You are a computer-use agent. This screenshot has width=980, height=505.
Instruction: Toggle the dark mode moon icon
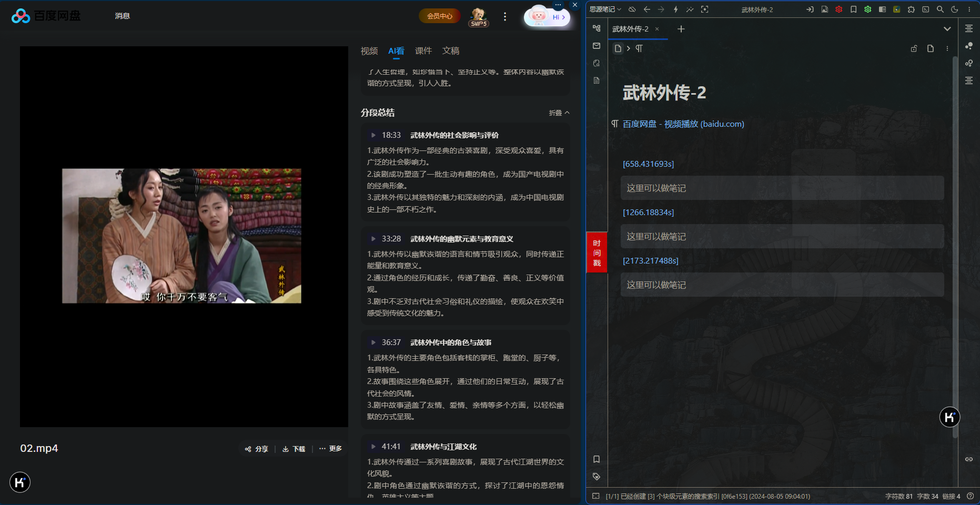click(955, 9)
